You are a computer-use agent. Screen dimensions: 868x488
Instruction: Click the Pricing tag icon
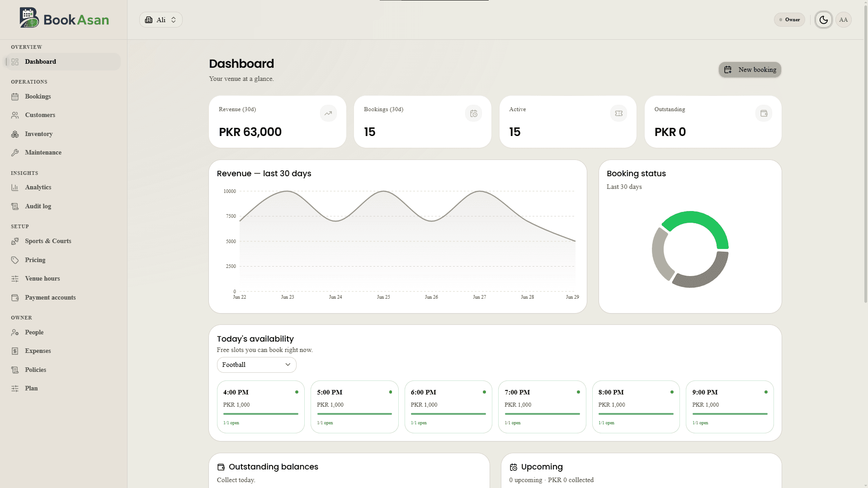(x=15, y=260)
